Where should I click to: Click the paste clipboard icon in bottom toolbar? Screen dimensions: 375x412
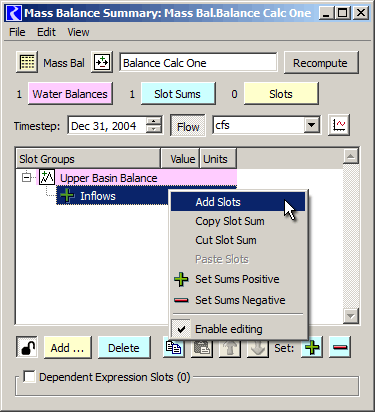pyautogui.click(x=202, y=347)
